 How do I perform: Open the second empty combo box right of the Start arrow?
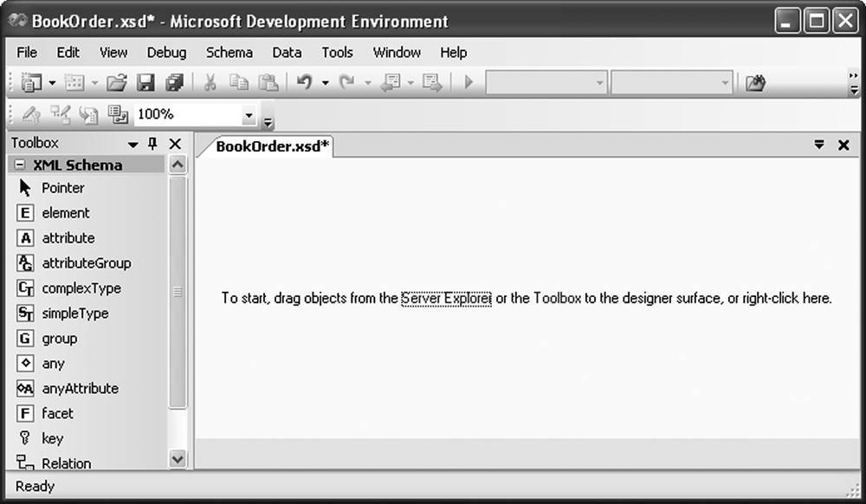(672, 83)
